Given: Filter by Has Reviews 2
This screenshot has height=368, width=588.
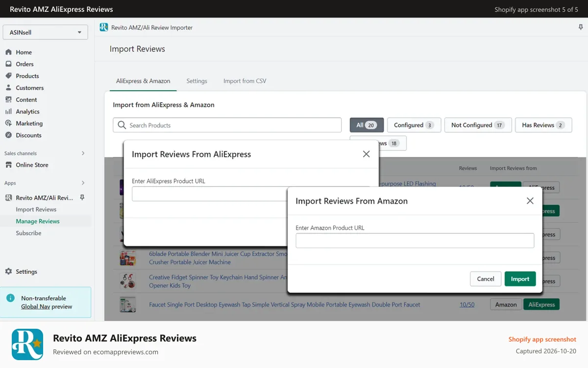Looking at the screenshot, I should 543,125.
